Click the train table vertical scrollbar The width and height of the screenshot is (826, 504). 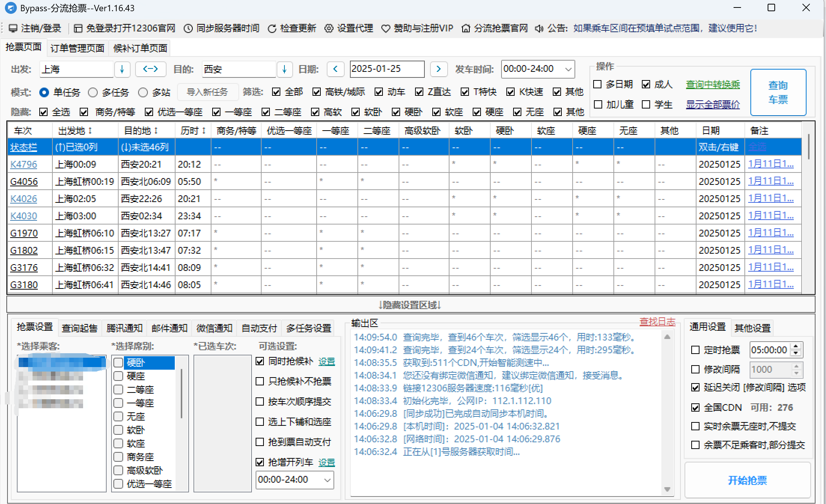click(x=808, y=147)
